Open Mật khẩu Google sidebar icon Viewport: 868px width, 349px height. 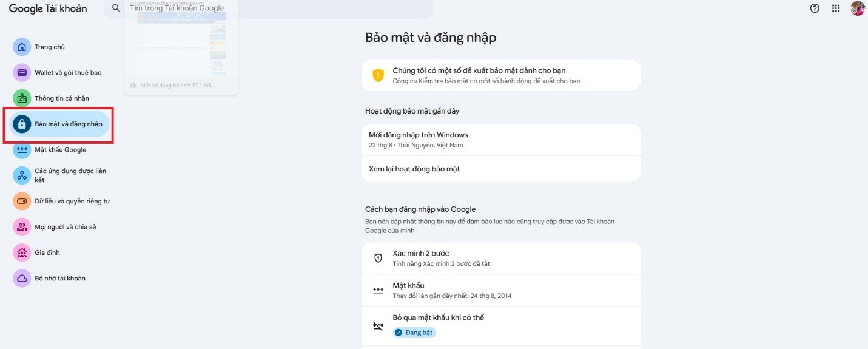22,149
